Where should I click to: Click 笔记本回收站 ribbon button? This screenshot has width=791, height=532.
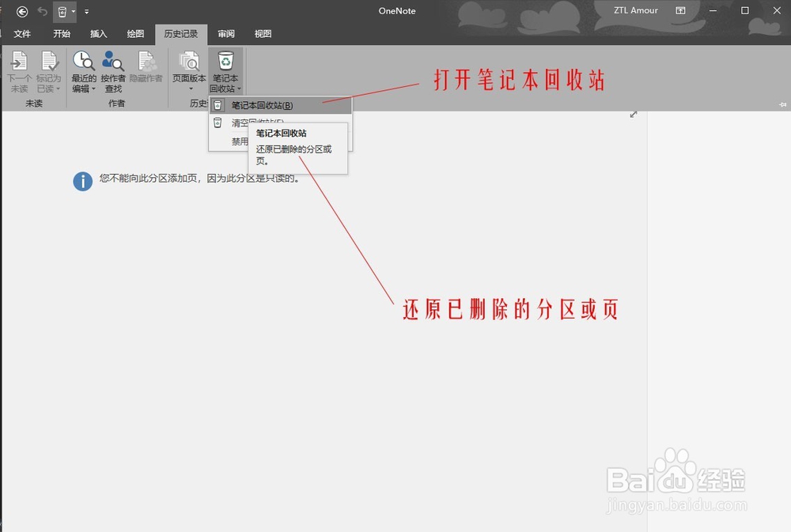coord(225,72)
